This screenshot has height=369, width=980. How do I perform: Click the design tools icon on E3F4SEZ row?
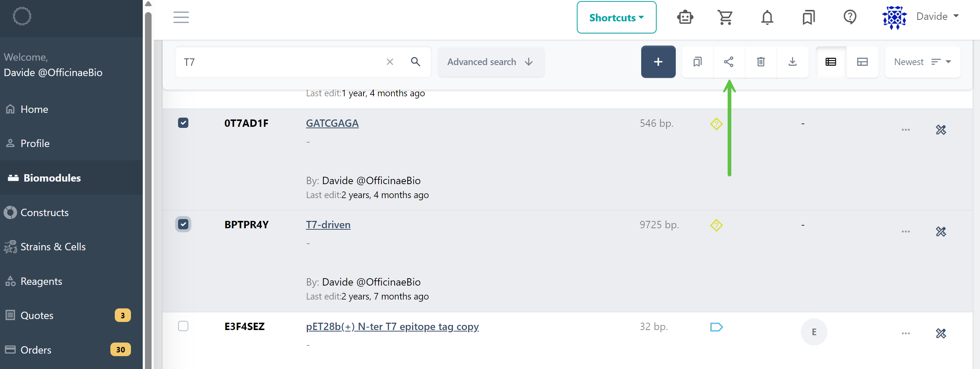click(941, 333)
